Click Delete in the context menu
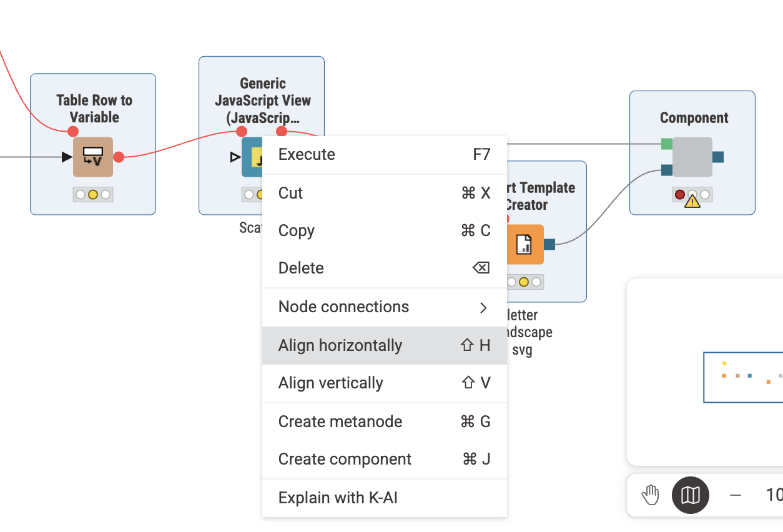Image resolution: width=783 pixels, height=532 pixels. 384,268
